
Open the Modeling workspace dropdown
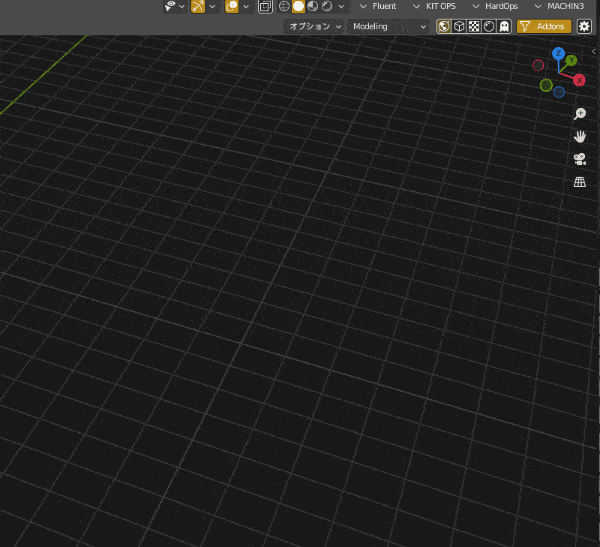388,26
